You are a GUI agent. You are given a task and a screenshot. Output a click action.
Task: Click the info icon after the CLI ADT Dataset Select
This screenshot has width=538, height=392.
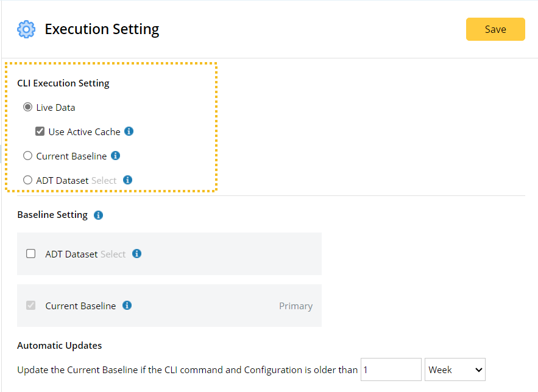127,180
